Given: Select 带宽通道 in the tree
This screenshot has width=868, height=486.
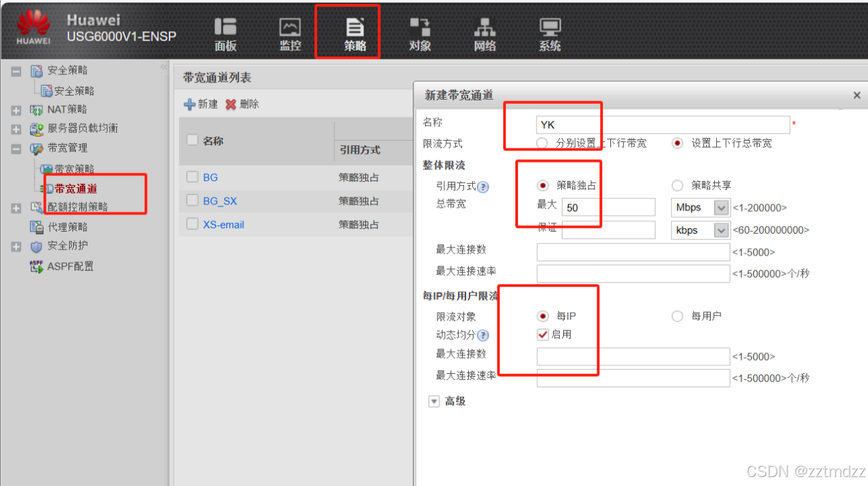Looking at the screenshot, I should coord(75,189).
